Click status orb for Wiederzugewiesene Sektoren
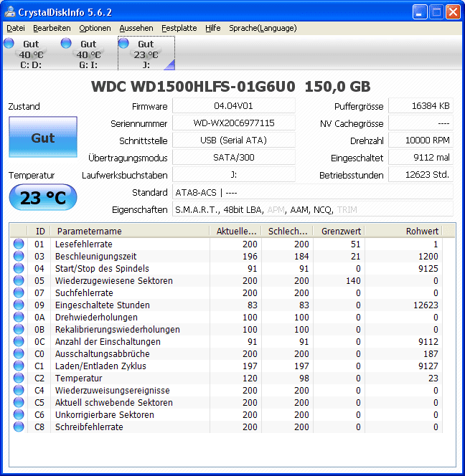 tap(19, 280)
